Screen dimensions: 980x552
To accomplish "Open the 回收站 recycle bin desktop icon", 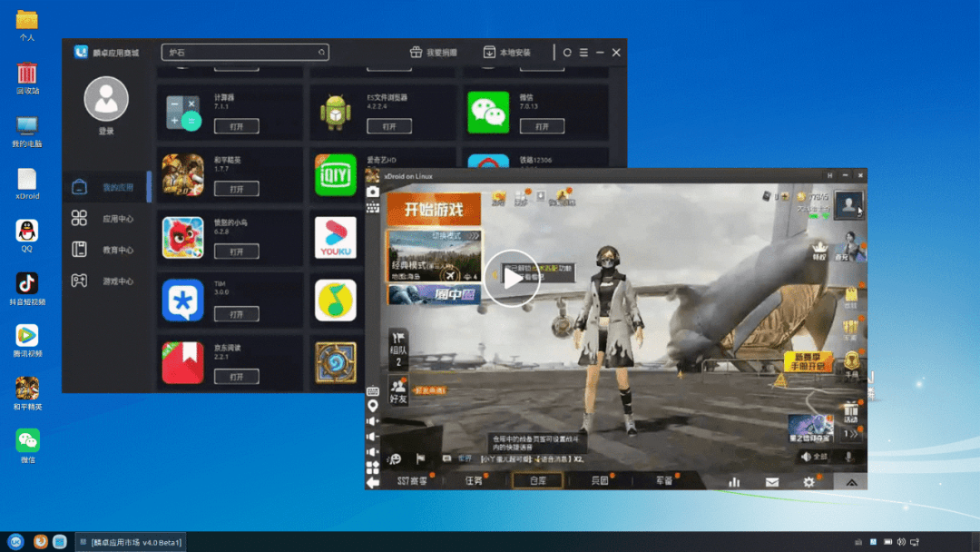I will pyautogui.click(x=27, y=77).
